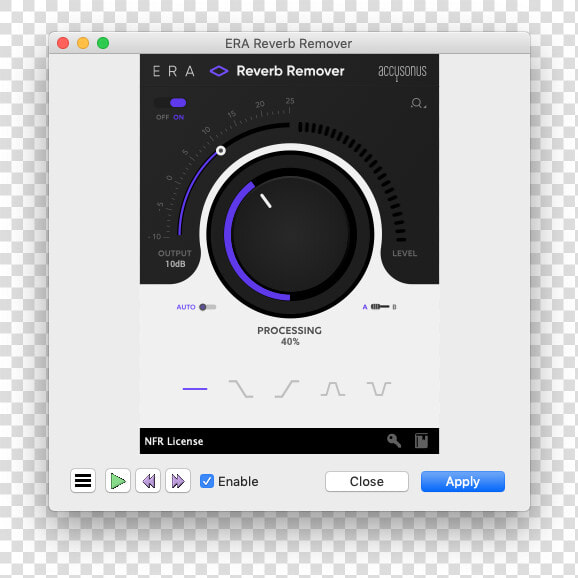Click the skip forward button
The width and height of the screenshot is (578, 578).
point(178,481)
